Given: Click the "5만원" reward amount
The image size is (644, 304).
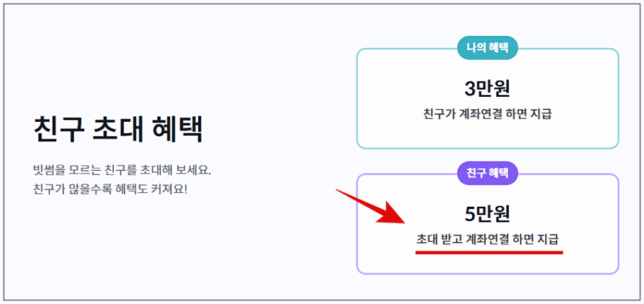Looking at the screenshot, I should [487, 214].
